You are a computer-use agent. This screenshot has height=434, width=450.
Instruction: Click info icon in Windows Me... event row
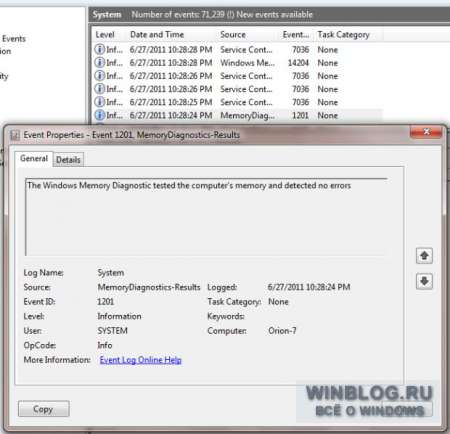(x=99, y=62)
